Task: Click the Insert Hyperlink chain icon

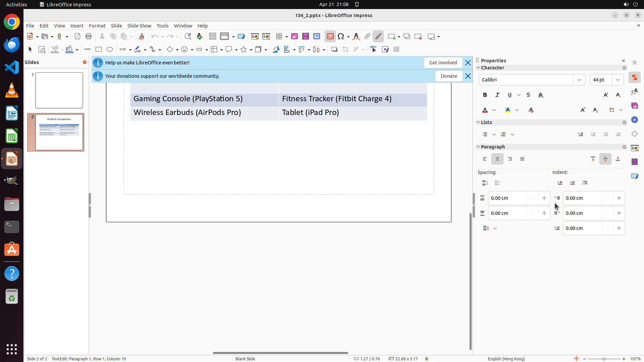Action: pos(367,37)
